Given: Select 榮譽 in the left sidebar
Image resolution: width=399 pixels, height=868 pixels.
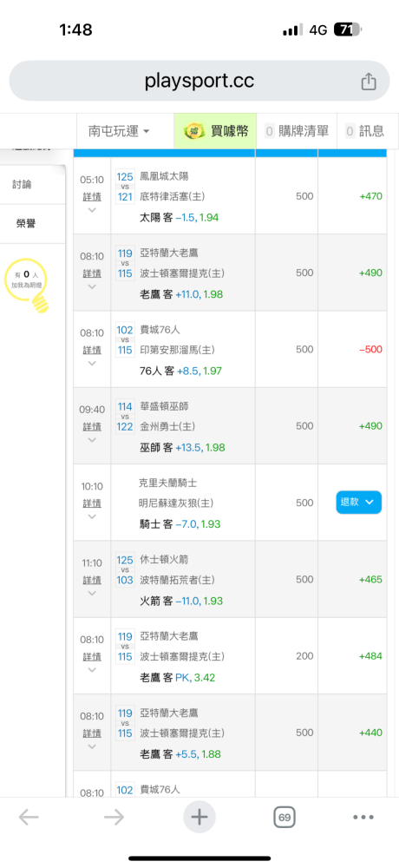Looking at the screenshot, I should coord(25,224).
